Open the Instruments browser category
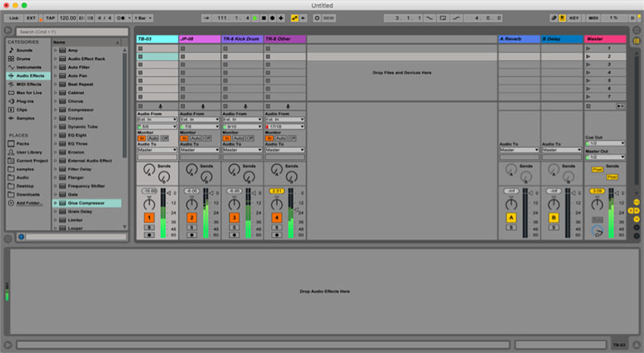Screen dimensions: 644x353 pos(28,68)
